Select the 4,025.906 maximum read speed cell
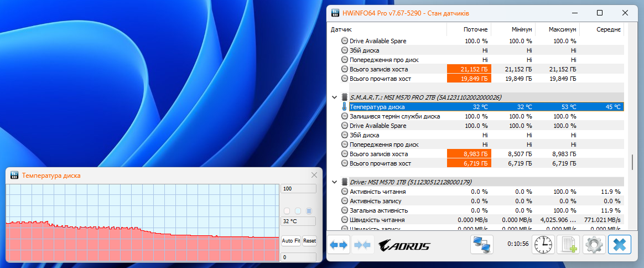This screenshot has height=268, width=644. coord(558,220)
